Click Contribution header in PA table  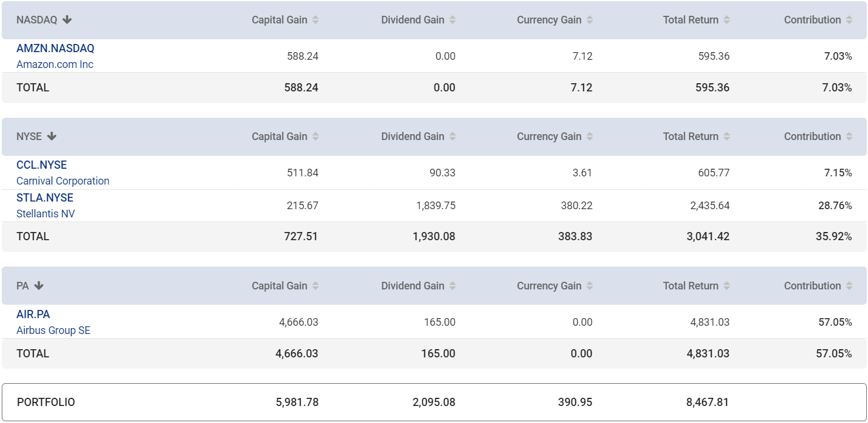click(812, 286)
